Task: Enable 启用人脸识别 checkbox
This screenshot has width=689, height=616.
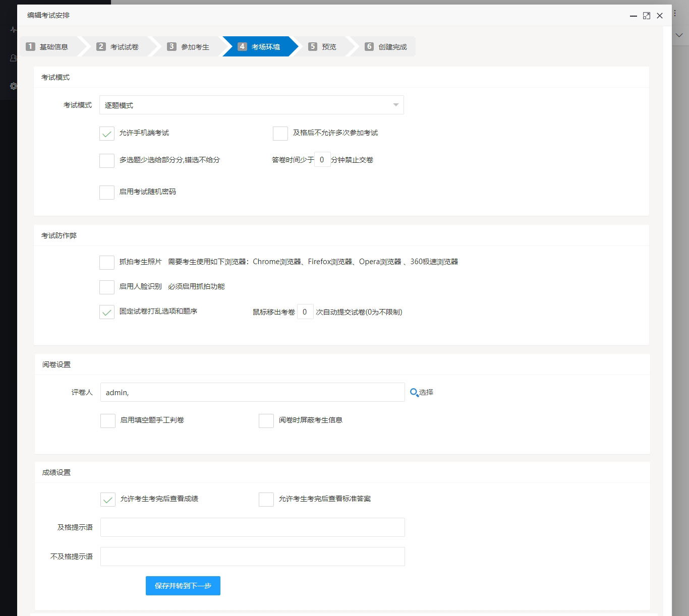Action: [x=107, y=287]
